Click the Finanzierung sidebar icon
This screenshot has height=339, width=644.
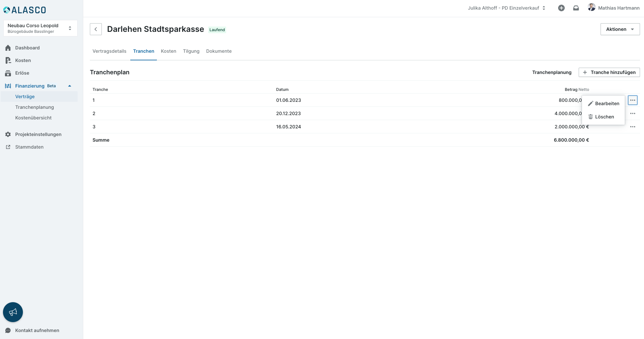[8, 86]
